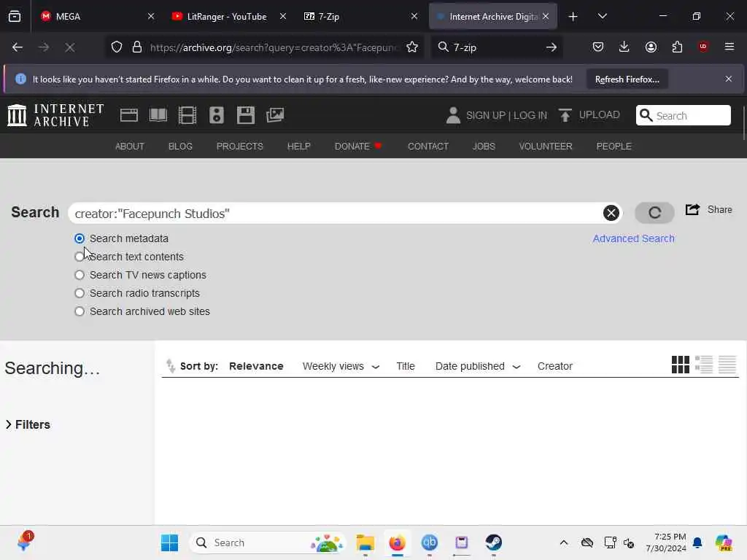Sort results by Creator
747x560 pixels.
tap(554, 366)
